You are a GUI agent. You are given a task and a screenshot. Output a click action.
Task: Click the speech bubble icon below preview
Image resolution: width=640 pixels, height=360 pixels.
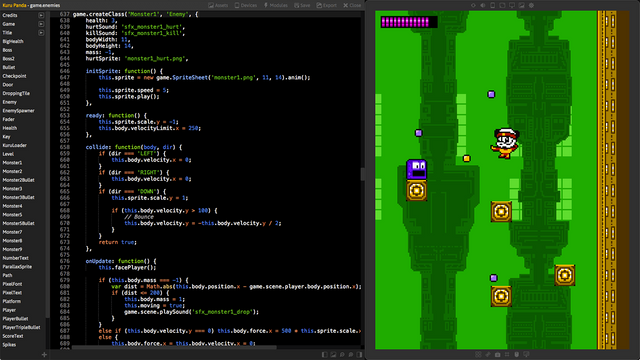(x=527, y=354)
